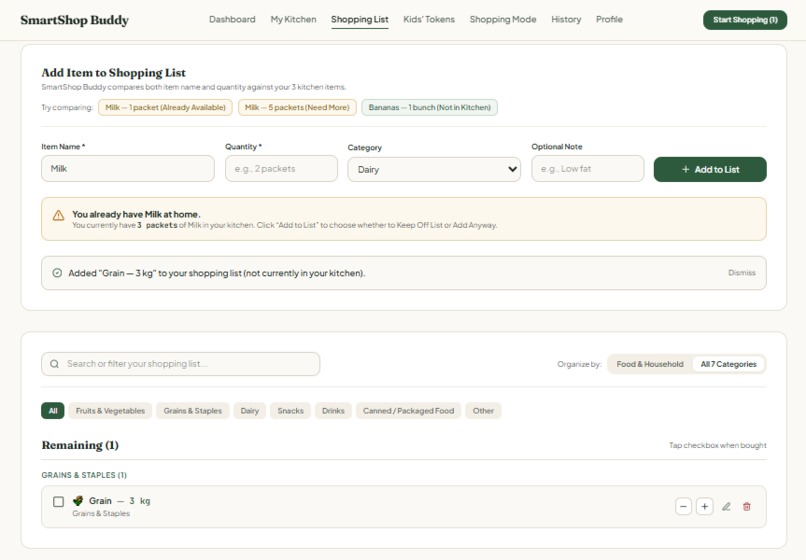Filter list by Snacks

[x=290, y=410]
